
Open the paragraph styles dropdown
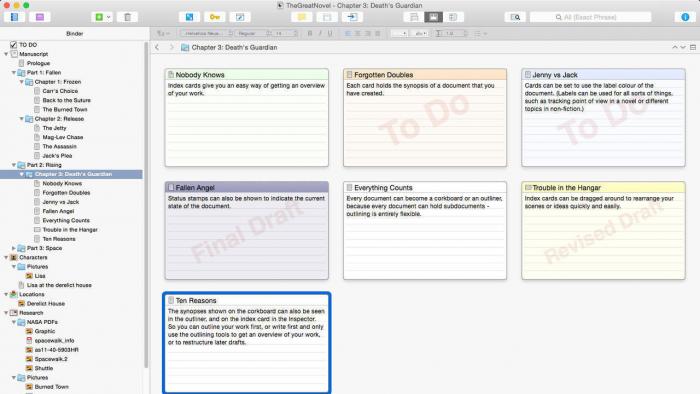(163, 33)
